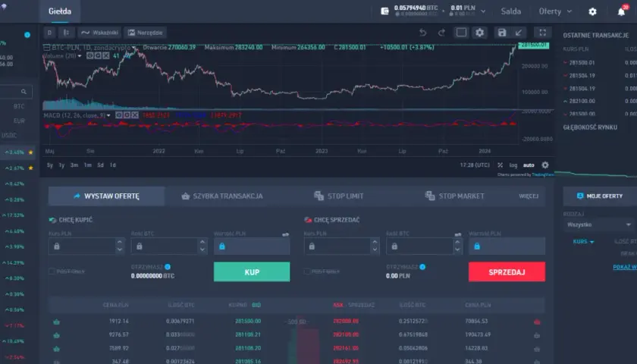Click the wallet icon beside BTC balance
The width and height of the screenshot is (637, 364).
click(384, 11)
